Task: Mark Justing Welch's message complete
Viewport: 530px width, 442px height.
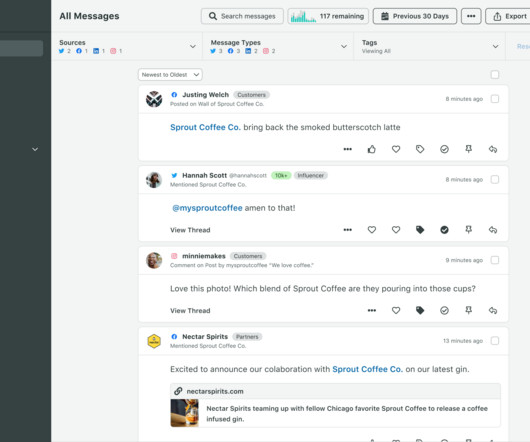Action: pos(444,149)
